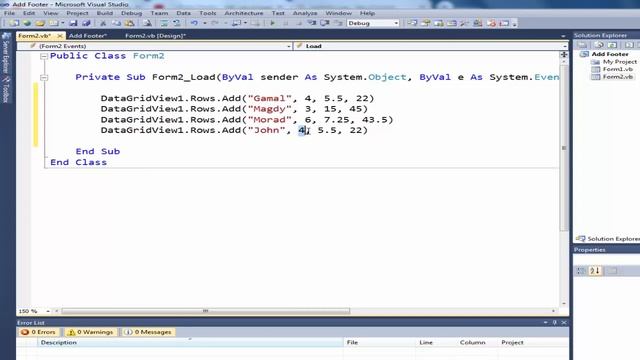Click the horizontal scrollbar thumb in editor
Viewport: 640px width, 360px height.
[206, 311]
